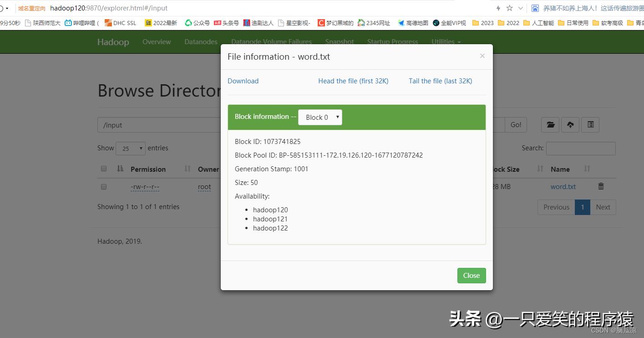Click the cut-and-paste clipboard icon

[590, 124]
